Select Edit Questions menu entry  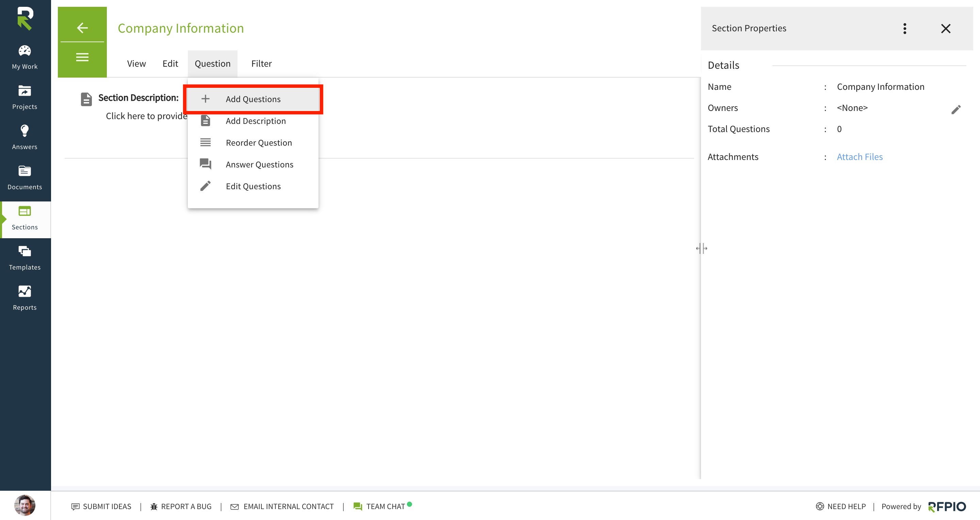(253, 186)
